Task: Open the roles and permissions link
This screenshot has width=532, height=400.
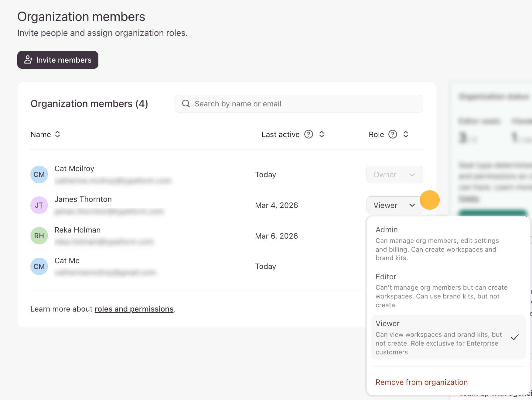Action: pyautogui.click(x=134, y=309)
